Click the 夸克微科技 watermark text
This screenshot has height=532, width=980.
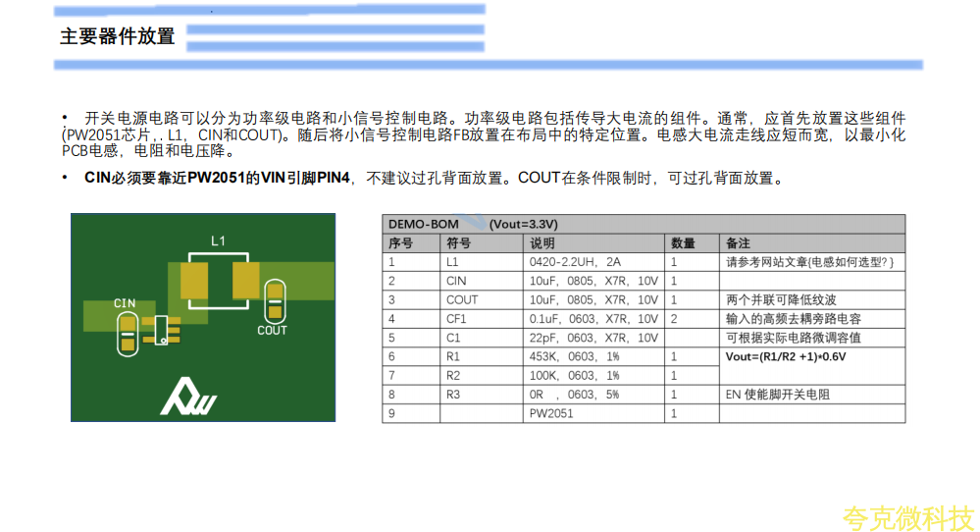(906, 515)
